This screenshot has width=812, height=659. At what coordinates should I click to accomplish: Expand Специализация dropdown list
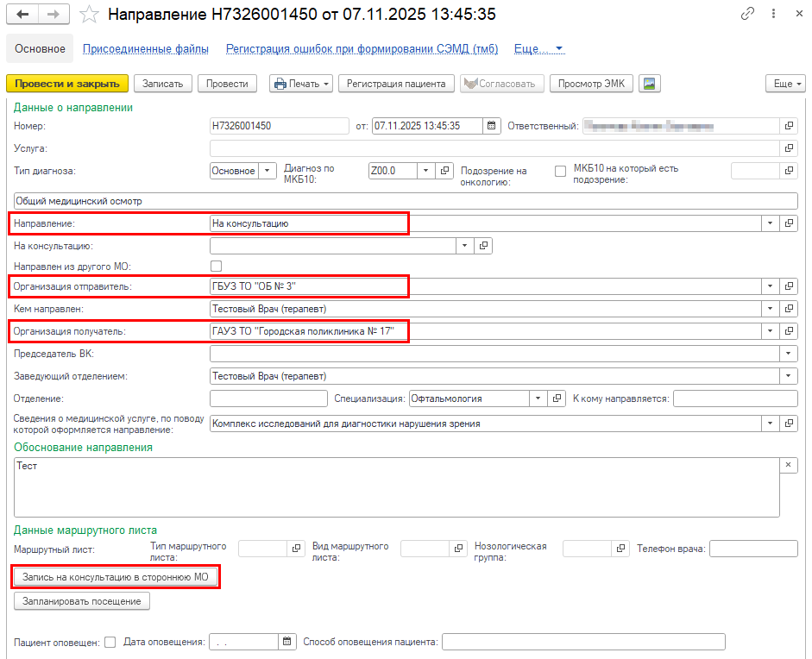click(538, 399)
